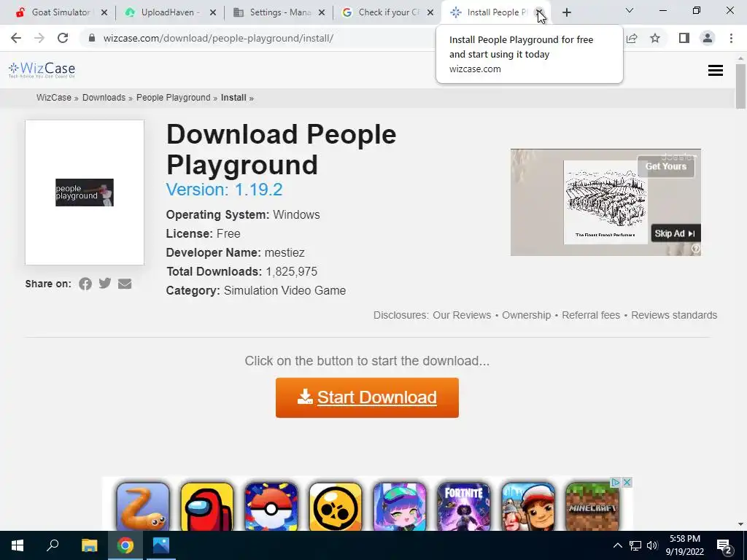The image size is (747, 560).
Task: Click the share page icon in address bar
Action: click(x=632, y=38)
